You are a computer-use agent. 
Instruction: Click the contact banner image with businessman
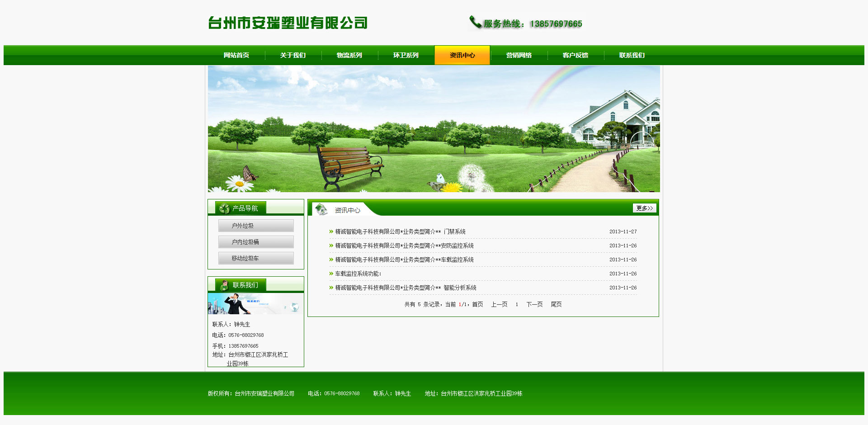coord(255,304)
